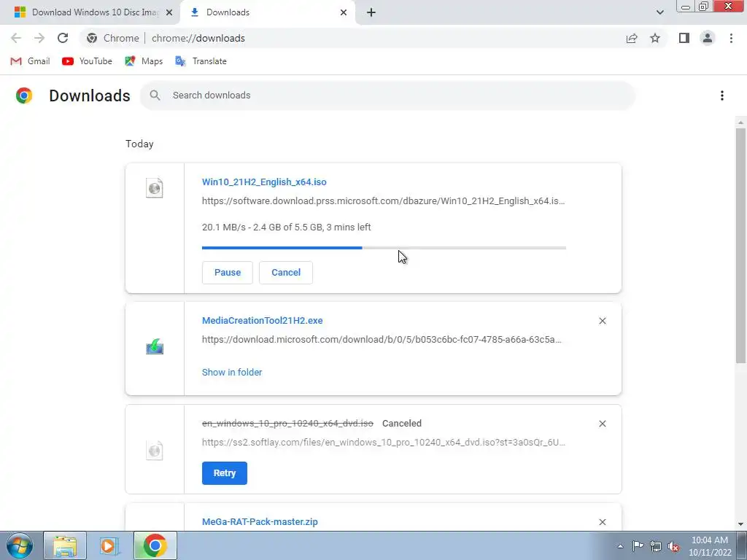The image size is (747, 560).
Task: Cancel the Win10 ISO download
Action: click(286, 273)
